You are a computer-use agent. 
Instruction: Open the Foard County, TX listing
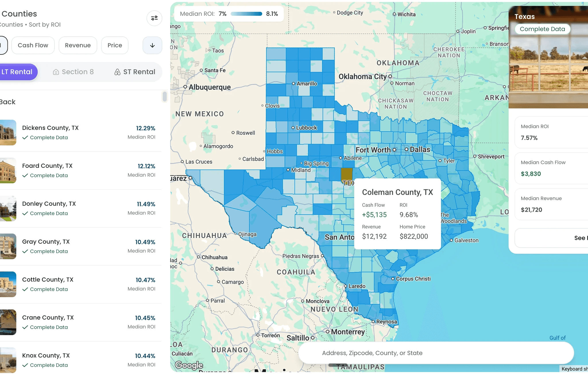(47, 166)
